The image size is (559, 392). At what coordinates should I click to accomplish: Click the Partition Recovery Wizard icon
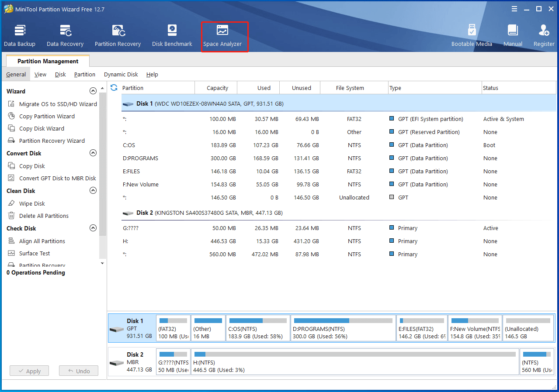pyautogui.click(x=11, y=141)
